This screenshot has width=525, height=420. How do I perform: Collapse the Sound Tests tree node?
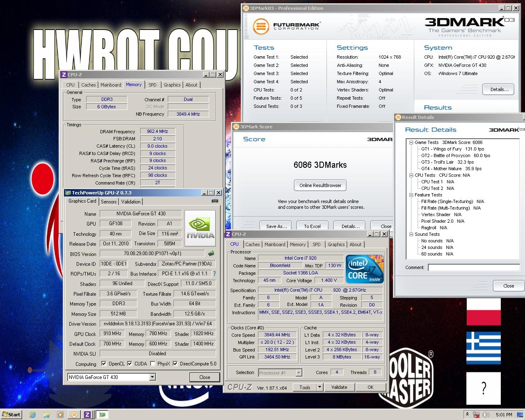(411, 234)
